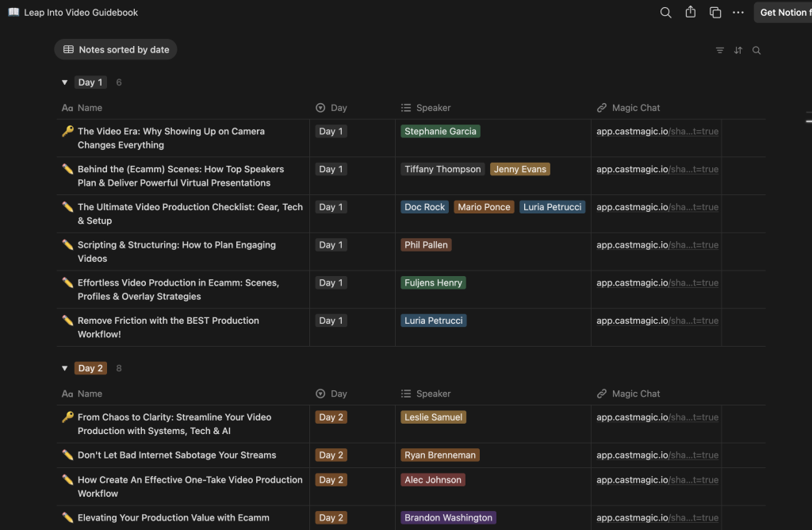The width and height of the screenshot is (812, 530).
Task: Click the duplicate page icon
Action: pyautogui.click(x=715, y=13)
